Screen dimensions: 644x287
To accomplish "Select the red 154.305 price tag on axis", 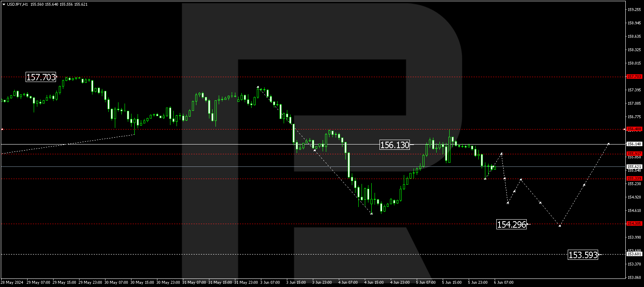I will pos(634,224).
